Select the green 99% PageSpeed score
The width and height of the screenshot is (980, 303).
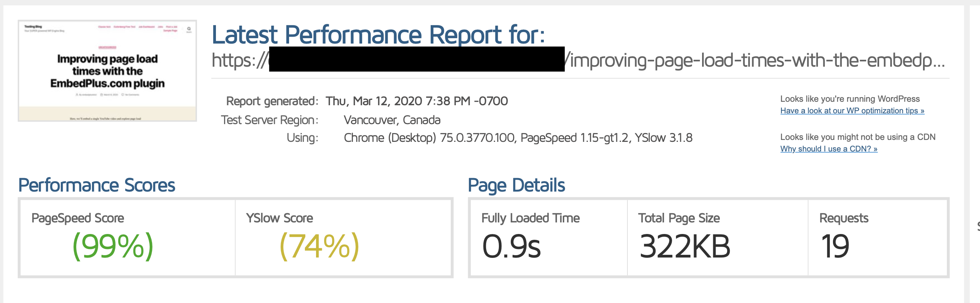pos(113,246)
